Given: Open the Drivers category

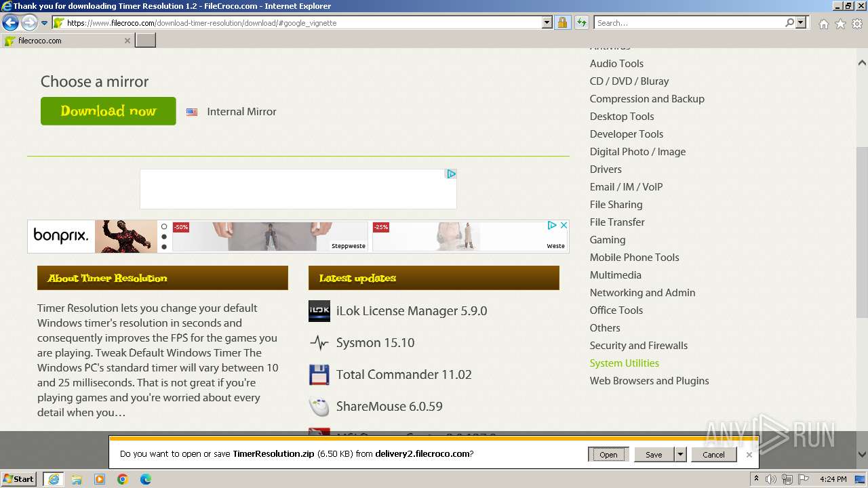Looking at the screenshot, I should click(x=606, y=169).
